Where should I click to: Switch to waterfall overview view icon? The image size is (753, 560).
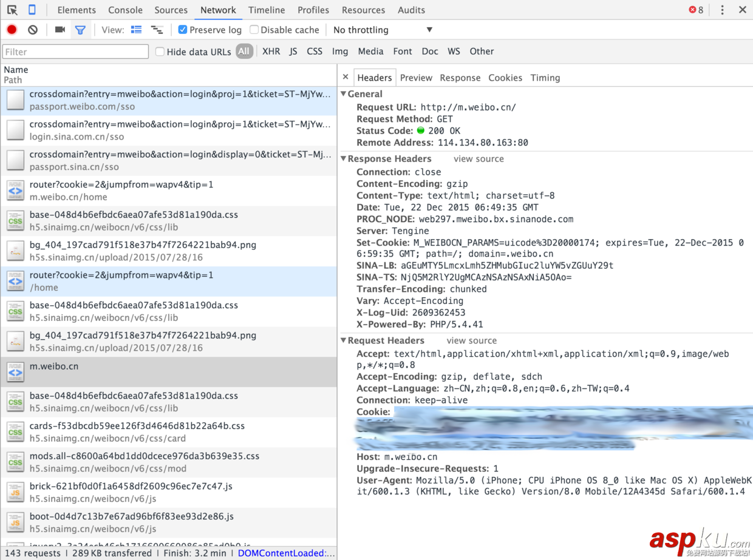pos(157,30)
